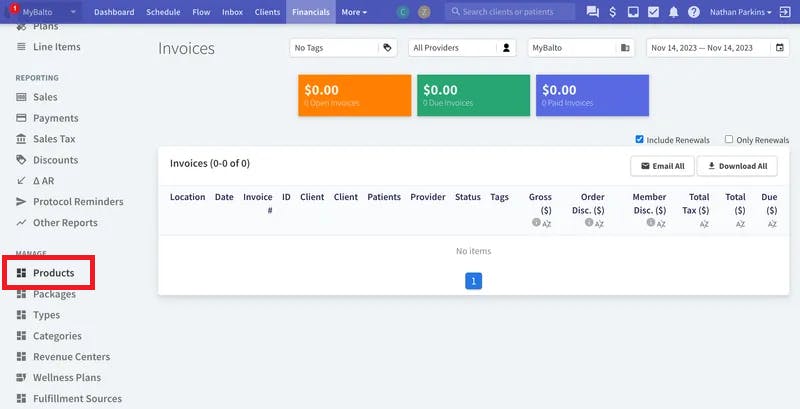
Task: Open the calendar icon in the date range field
Action: [780, 47]
